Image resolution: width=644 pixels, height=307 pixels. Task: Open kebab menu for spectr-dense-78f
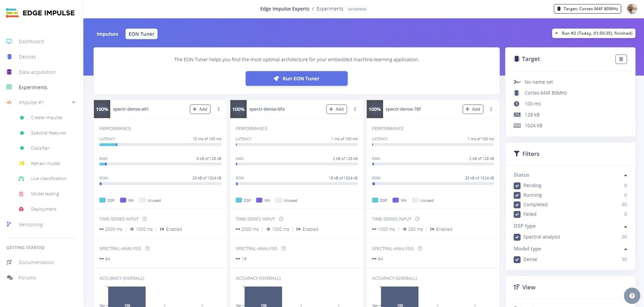click(x=491, y=109)
